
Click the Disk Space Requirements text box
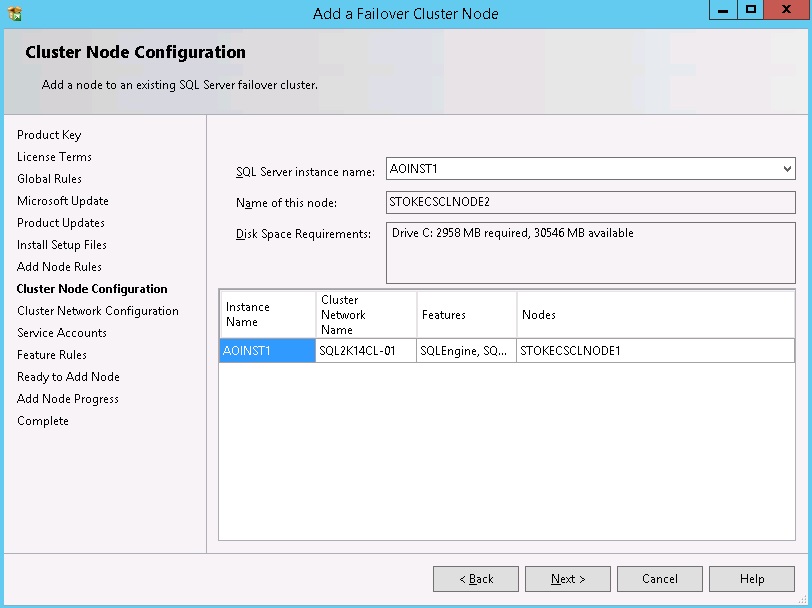click(x=590, y=253)
